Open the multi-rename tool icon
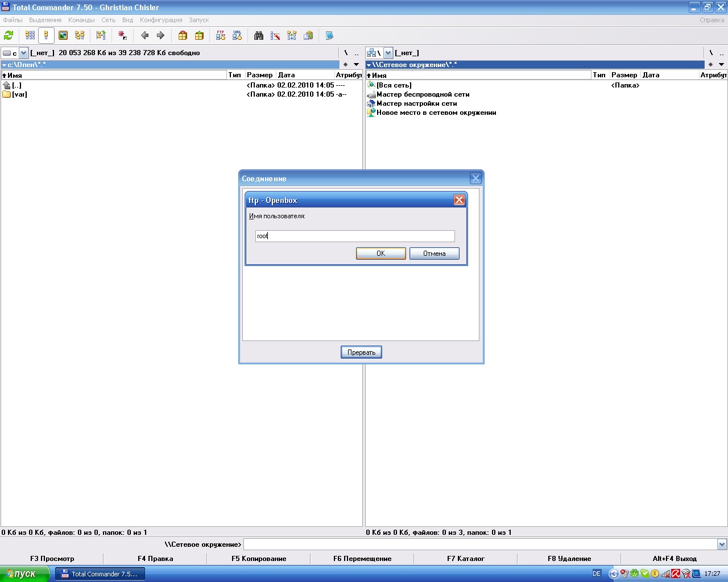 [x=275, y=35]
